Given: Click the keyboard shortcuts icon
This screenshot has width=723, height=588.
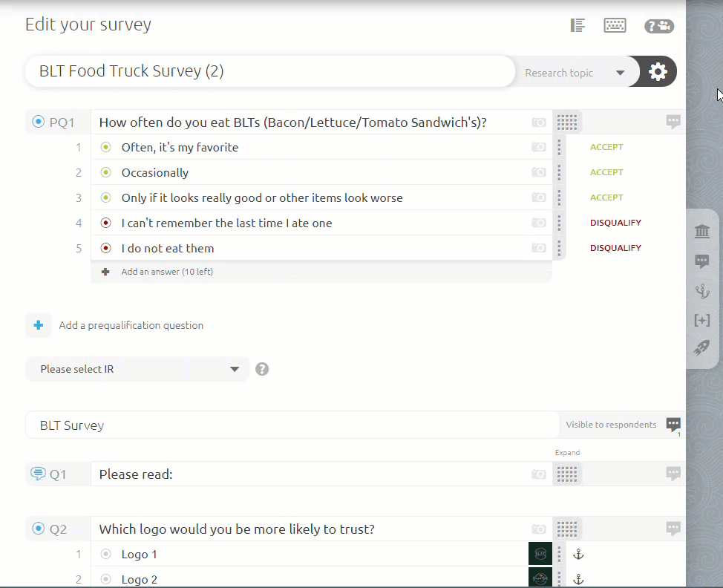Looking at the screenshot, I should click(615, 26).
